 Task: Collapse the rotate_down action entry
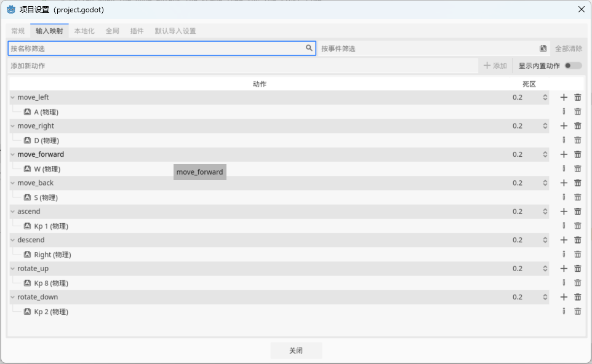point(12,296)
